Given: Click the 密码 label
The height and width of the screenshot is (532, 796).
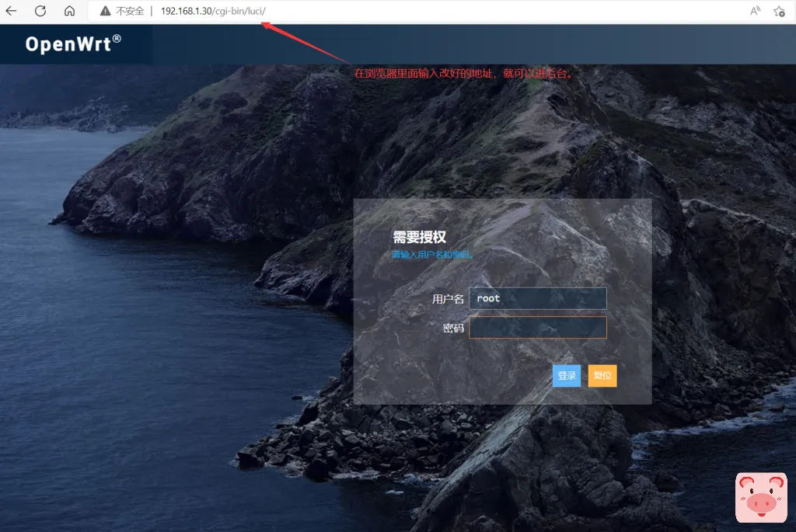Looking at the screenshot, I should pyautogui.click(x=453, y=328).
